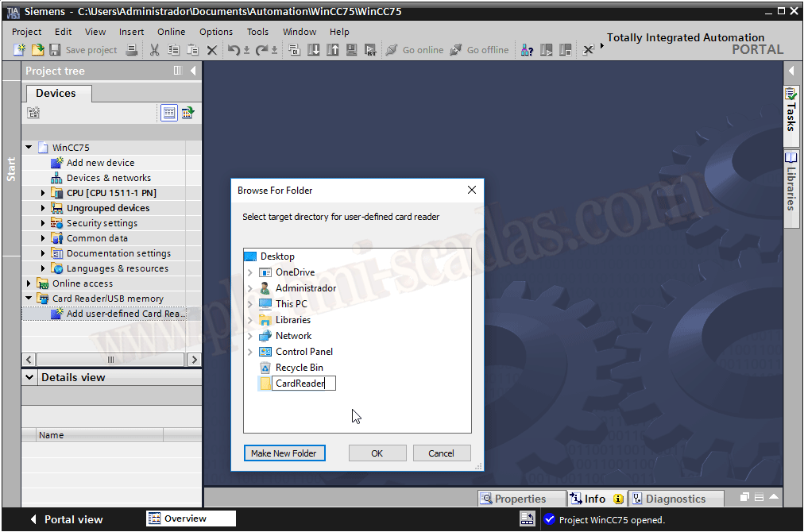The width and height of the screenshot is (804, 532).
Task: Click the Add new device item
Action: click(x=100, y=163)
